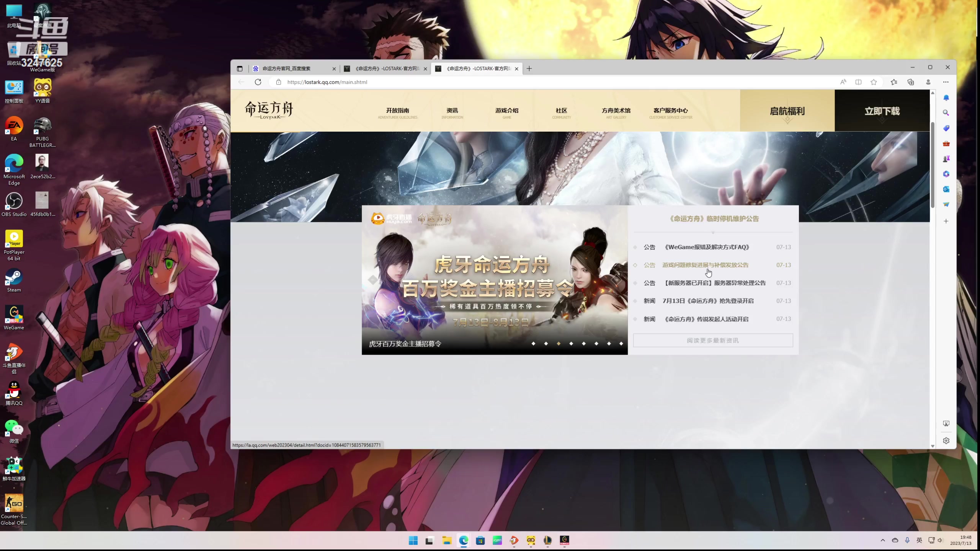Open the 客户服务中心 nav menu
The width and height of the screenshot is (980, 551).
(x=670, y=113)
